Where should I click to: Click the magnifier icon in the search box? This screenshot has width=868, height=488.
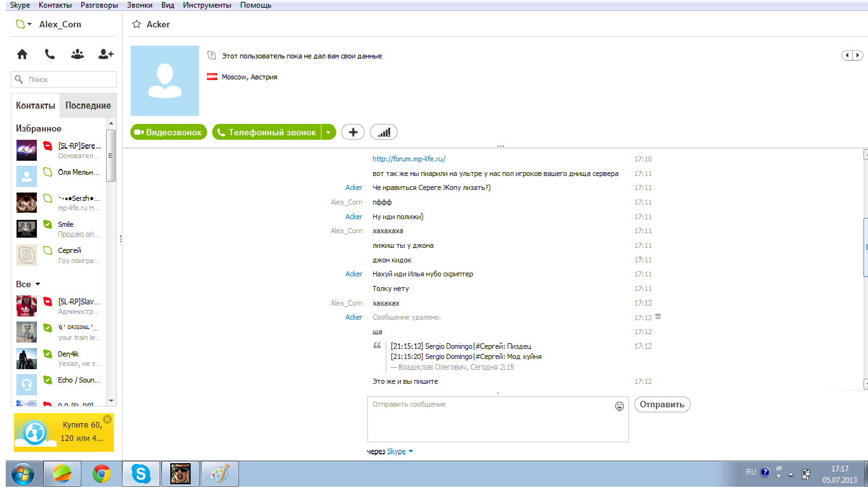click(19, 79)
